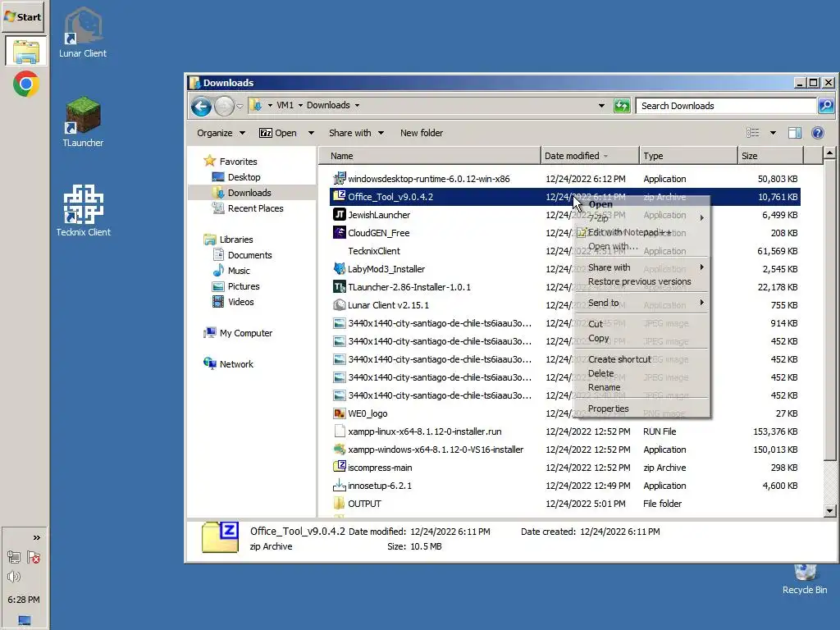The width and height of the screenshot is (840, 630).
Task: Open the Tecknix Client desktop shortcut
Action: click(83, 210)
